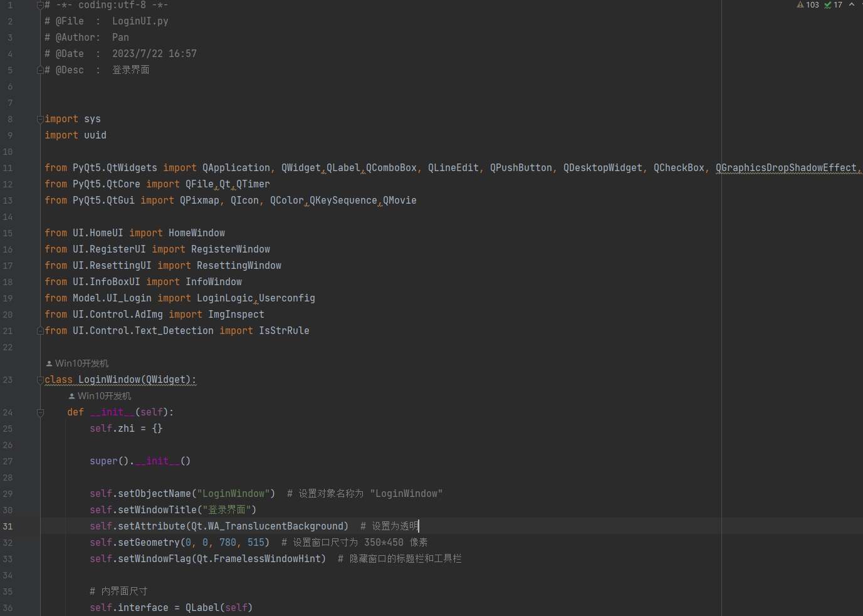
Task: Click the file name LoginUI.py in comment
Action: coord(140,21)
